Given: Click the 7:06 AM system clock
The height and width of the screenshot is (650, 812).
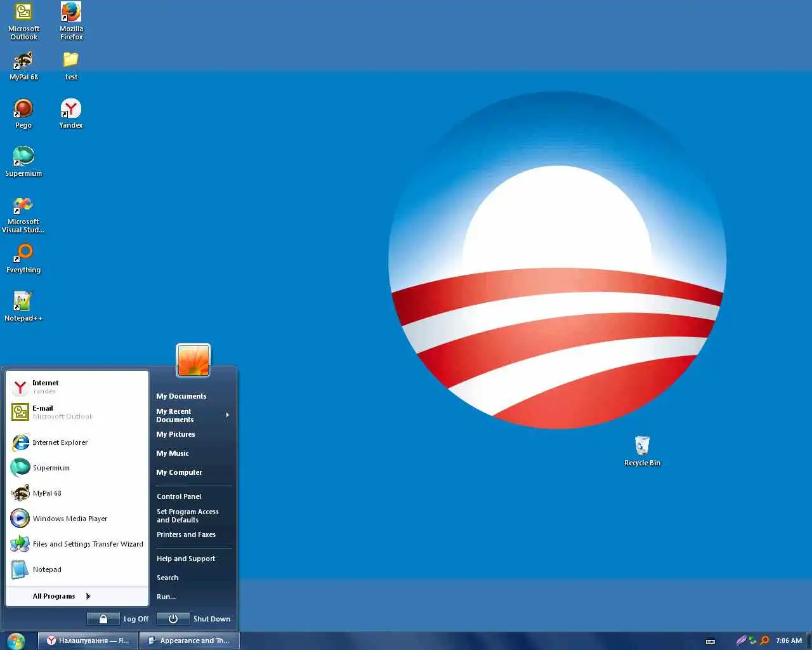Looking at the screenshot, I should (x=789, y=640).
